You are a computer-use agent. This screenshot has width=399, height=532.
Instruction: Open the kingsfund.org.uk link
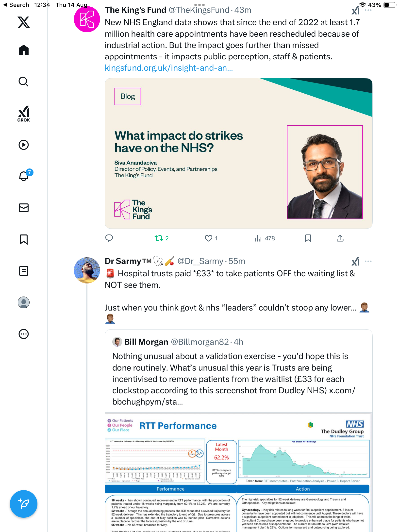(x=169, y=68)
